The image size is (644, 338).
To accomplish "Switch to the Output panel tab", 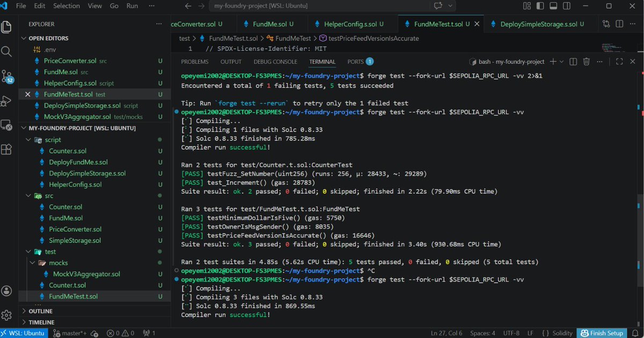I will 231,62.
